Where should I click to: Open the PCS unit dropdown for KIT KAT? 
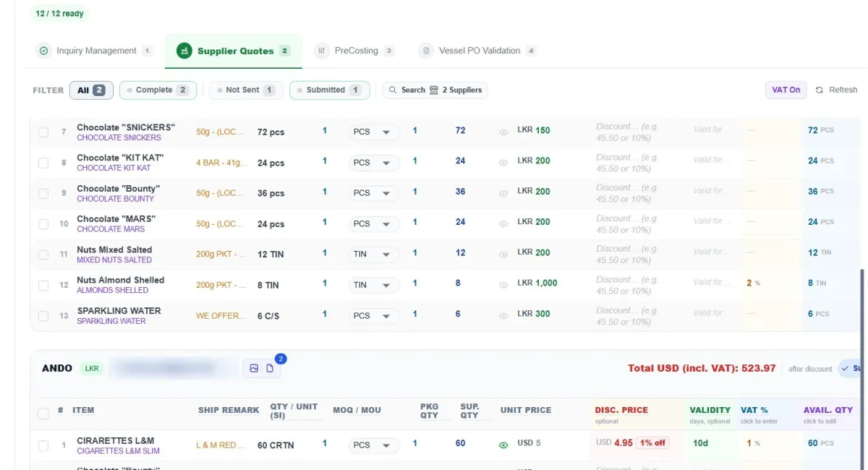point(374,163)
